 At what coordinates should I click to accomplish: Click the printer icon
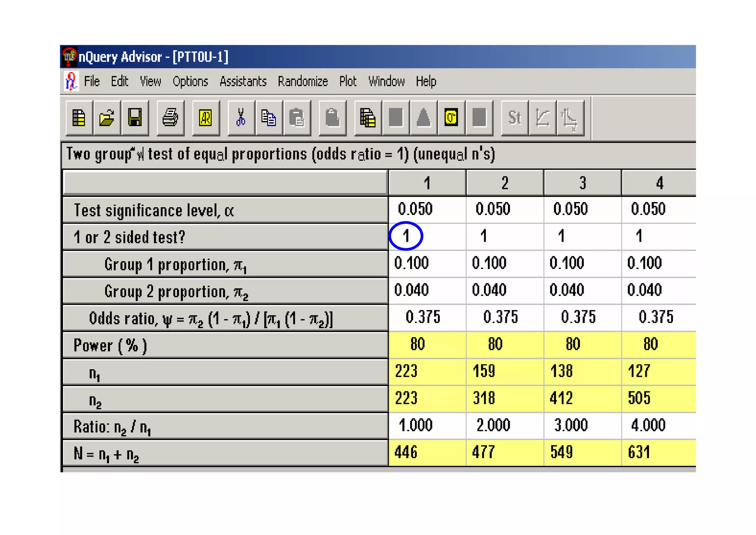tap(170, 118)
